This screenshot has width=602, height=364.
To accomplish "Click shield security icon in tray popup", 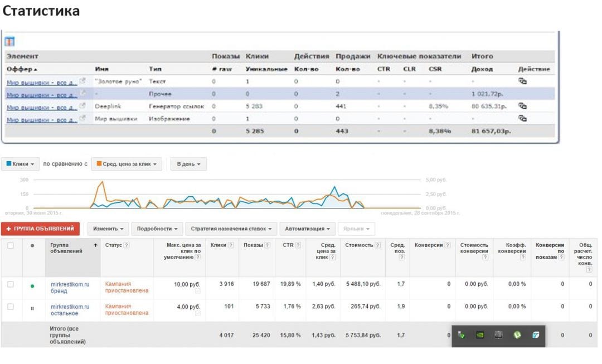I will 462,335.
